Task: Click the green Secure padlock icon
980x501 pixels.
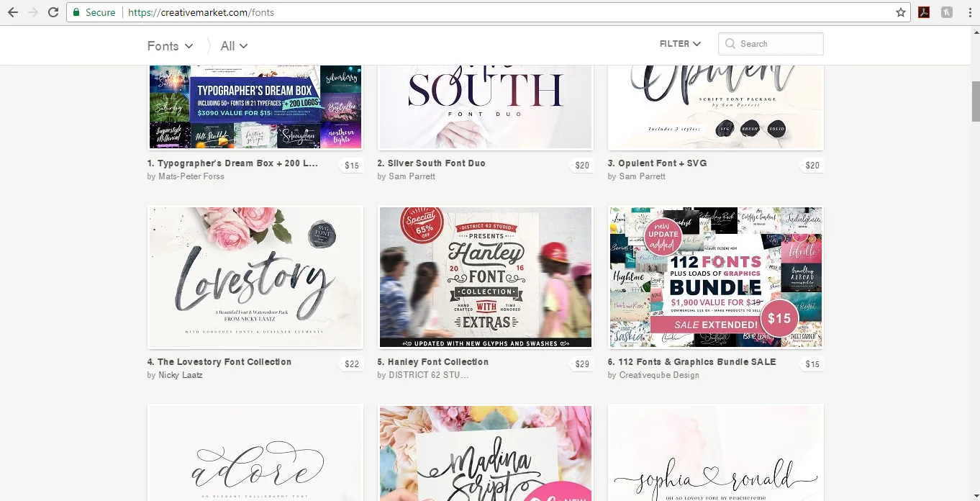Action: 76,12
